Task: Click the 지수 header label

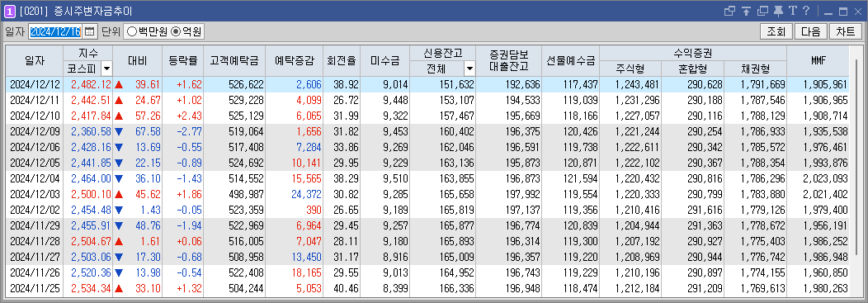Action: tap(88, 53)
